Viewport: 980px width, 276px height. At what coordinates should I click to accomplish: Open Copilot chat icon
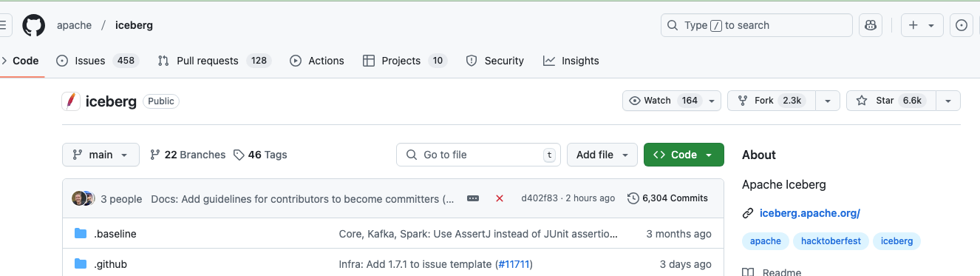(x=871, y=25)
